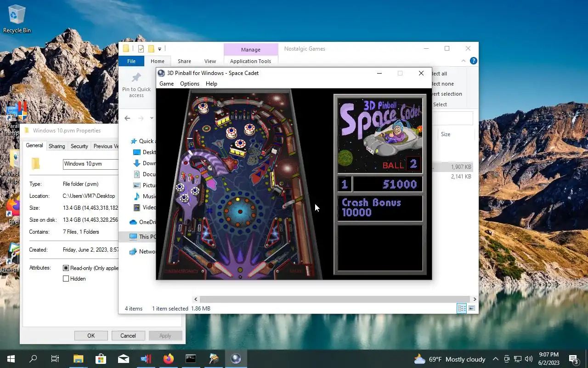Click the pinball title bar ball icon
Image resolution: width=588 pixels, height=368 pixels.
click(161, 73)
